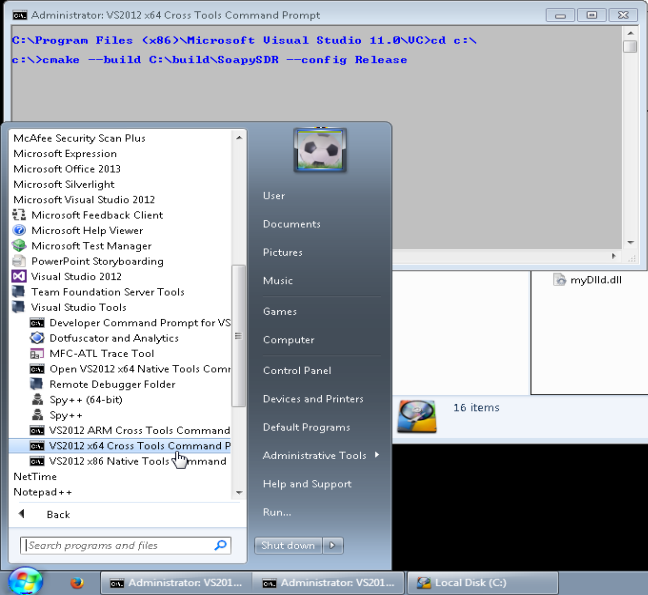Open Microsoft Feedback Client icon entry

click(19, 215)
